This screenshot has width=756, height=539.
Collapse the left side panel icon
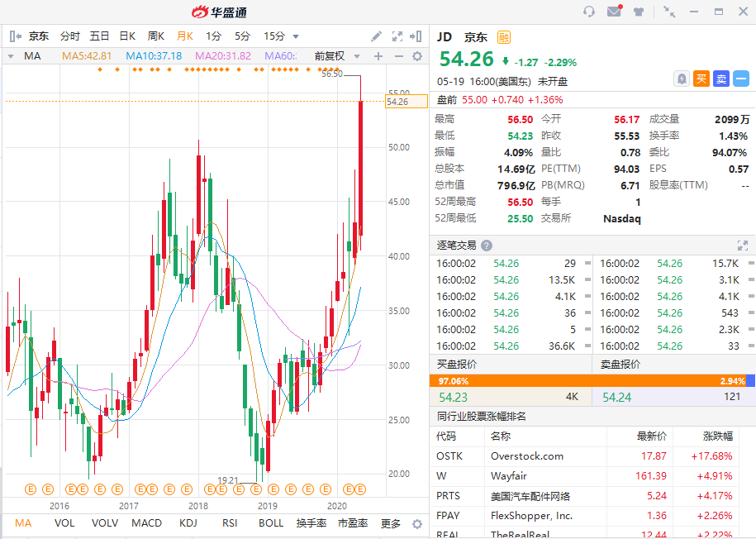click(15, 36)
